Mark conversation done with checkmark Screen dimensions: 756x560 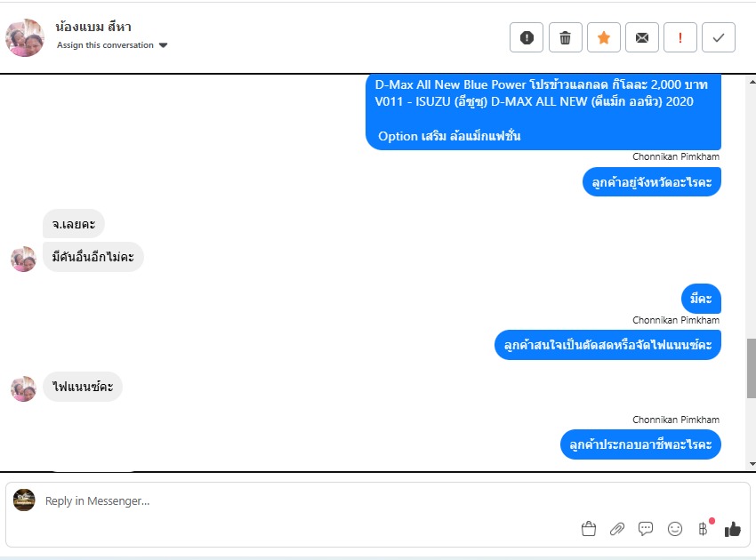click(719, 37)
